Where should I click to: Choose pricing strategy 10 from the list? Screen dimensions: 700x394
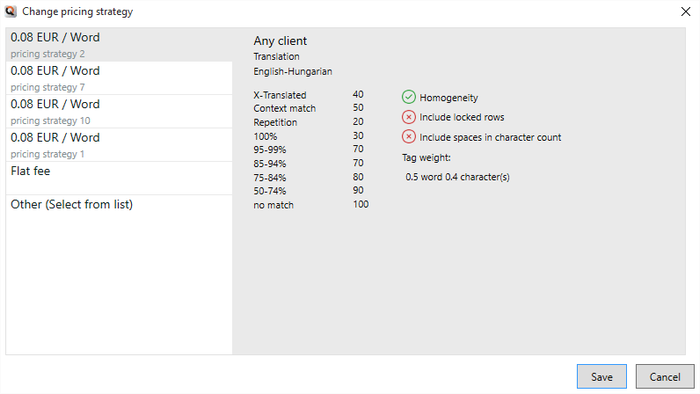click(119, 112)
